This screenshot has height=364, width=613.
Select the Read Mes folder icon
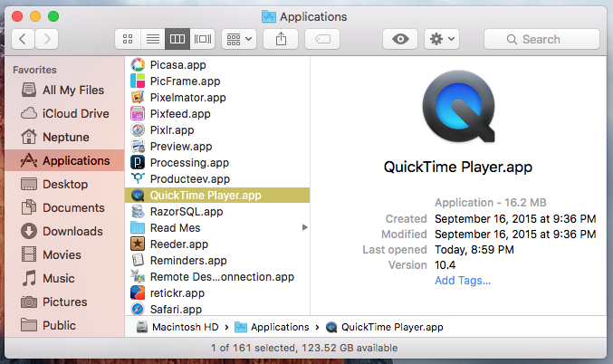138,227
